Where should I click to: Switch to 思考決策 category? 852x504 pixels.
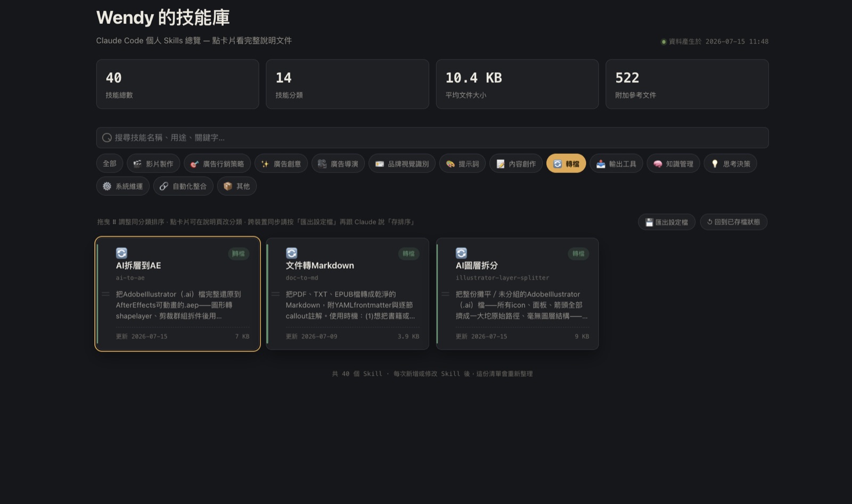pyautogui.click(x=730, y=163)
